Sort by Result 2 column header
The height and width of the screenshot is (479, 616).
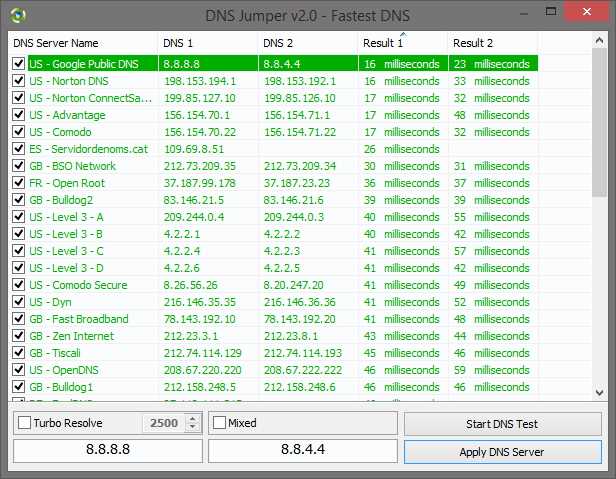493,43
